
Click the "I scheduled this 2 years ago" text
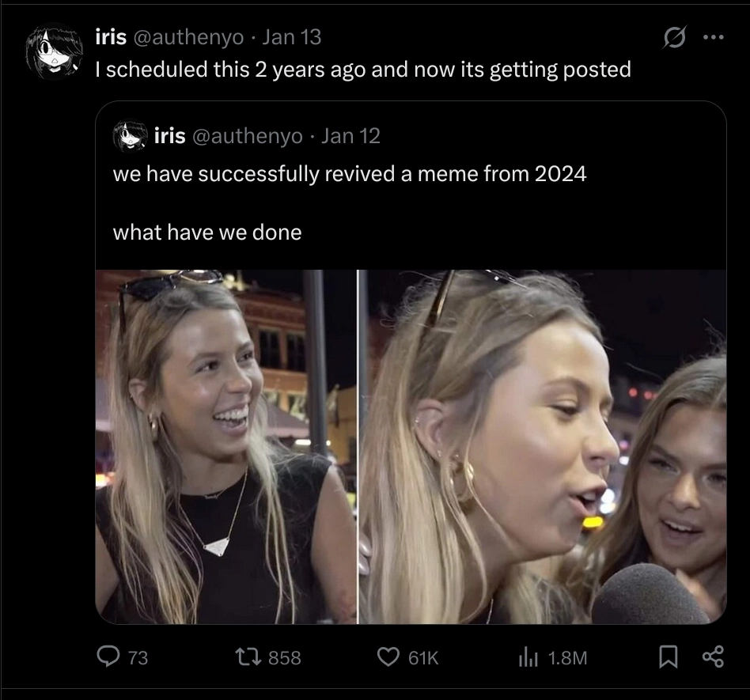229,70
